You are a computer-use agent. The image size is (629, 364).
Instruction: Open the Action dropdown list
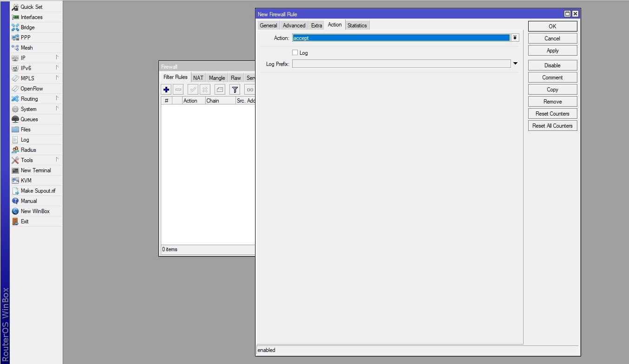[515, 38]
